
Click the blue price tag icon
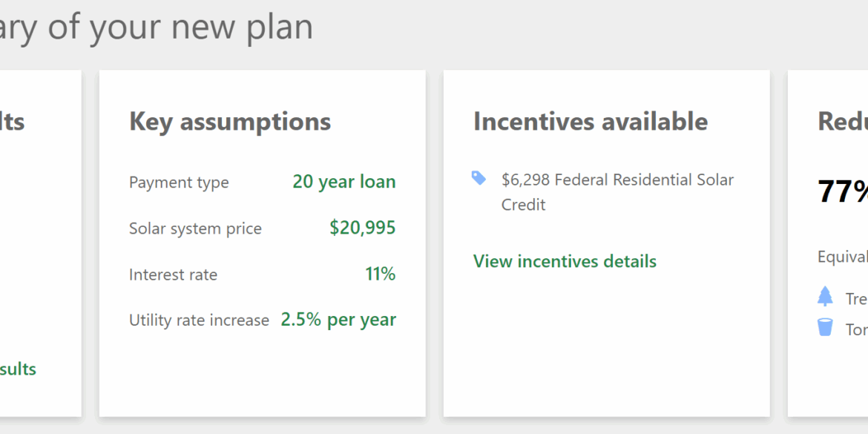(x=479, y=178)
